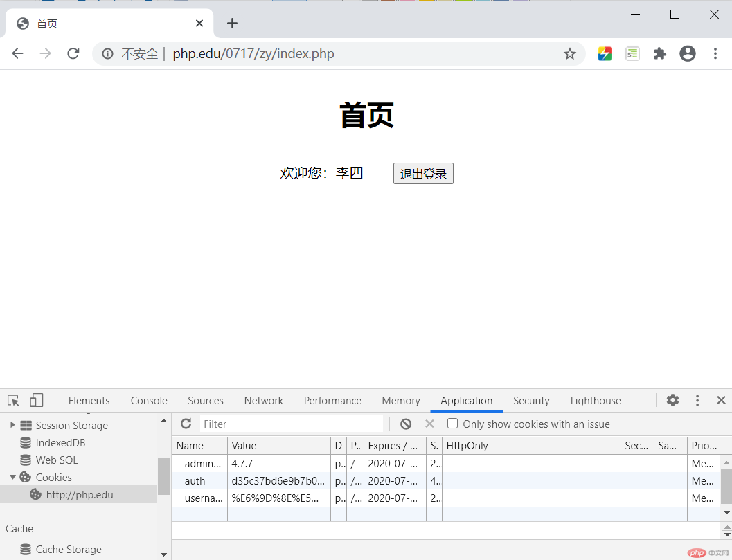Image resolution: width=732 pixels, height=560 pixels.
Task: Sort cookies by the Name column
Action: (x=200, y=446)
